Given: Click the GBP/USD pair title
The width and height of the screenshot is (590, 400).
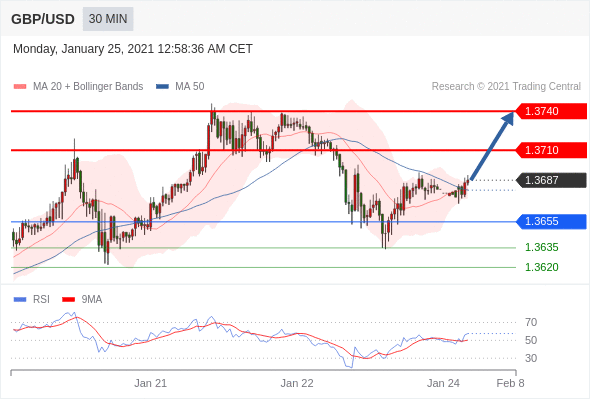Looking at the screenshot, I should click(x=43, y=19).
